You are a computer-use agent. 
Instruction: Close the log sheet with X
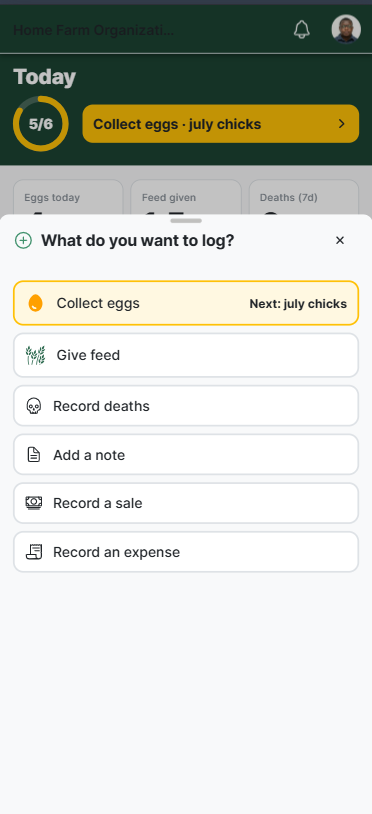340,240
